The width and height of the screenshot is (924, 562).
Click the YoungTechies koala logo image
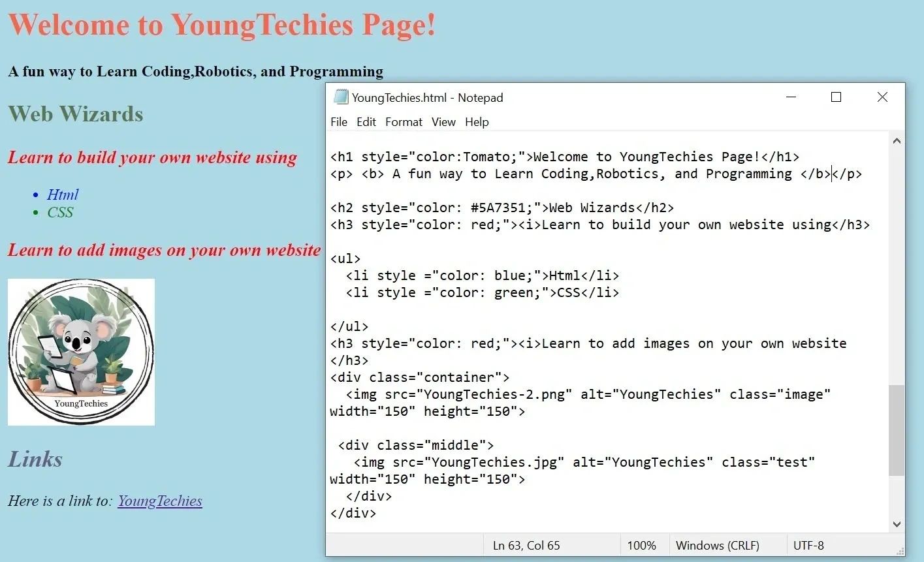81,352
